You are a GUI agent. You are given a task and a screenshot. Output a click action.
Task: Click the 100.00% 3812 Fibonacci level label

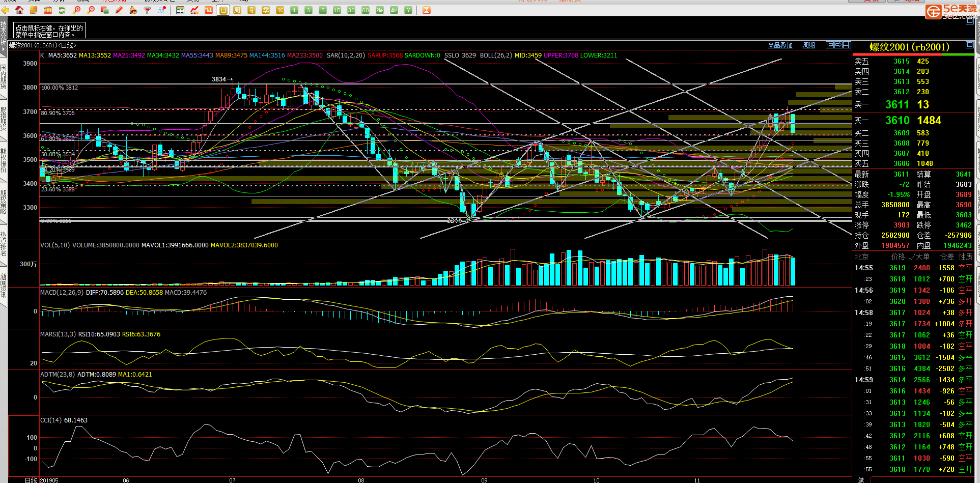(60, 88)
